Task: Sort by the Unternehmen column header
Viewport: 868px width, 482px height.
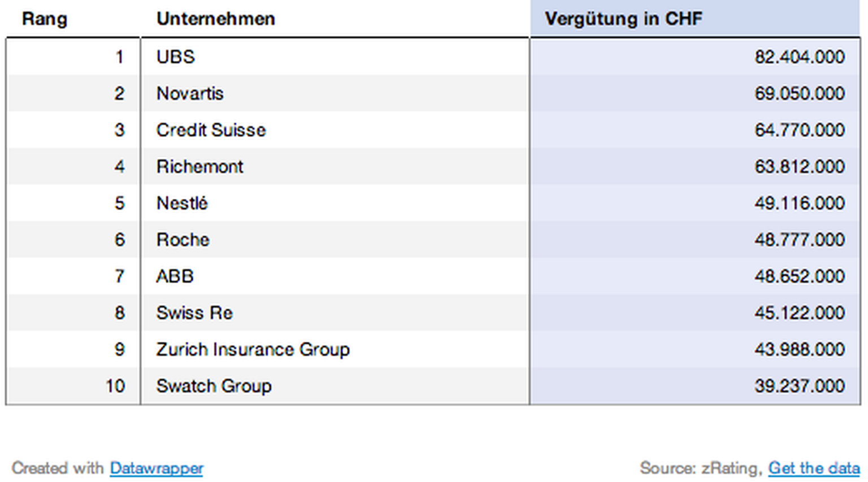Action: (216, 19)
